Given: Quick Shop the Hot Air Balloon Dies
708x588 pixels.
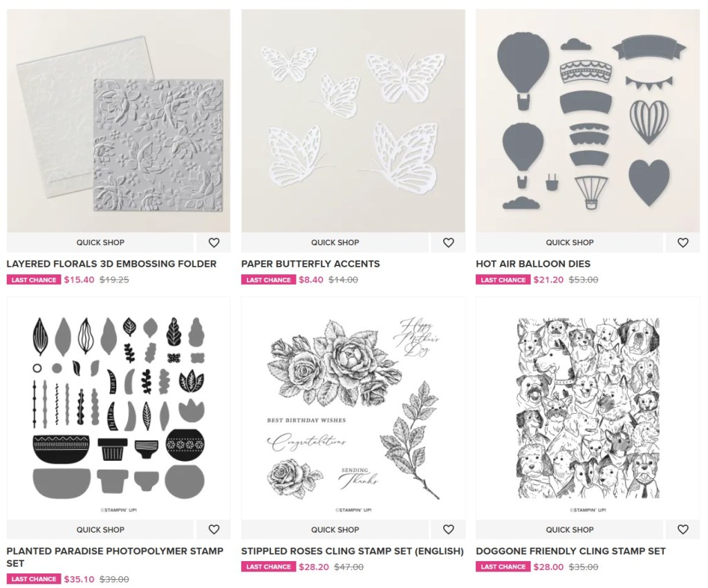Looking at the screenshot, I should [x=570, y=243].
